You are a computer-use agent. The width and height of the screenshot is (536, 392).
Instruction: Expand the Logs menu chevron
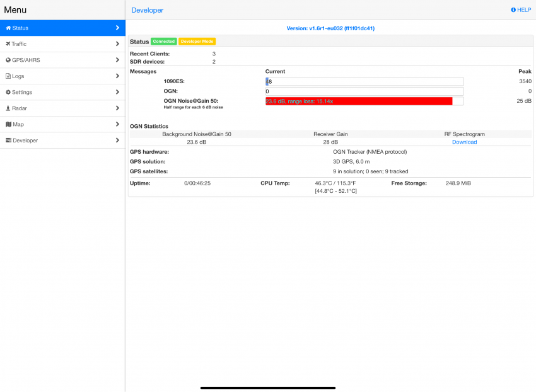tap(117, 76)
